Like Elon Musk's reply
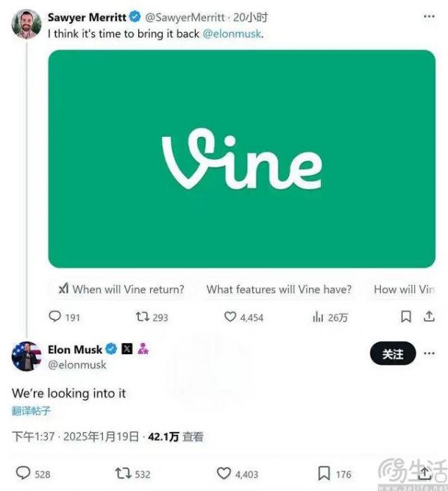This screenshot has height=491, width=448. tap(224, 473)
